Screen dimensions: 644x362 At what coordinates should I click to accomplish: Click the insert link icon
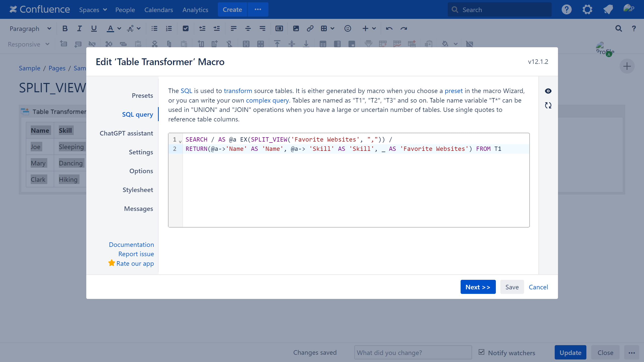tap(310, 29)
